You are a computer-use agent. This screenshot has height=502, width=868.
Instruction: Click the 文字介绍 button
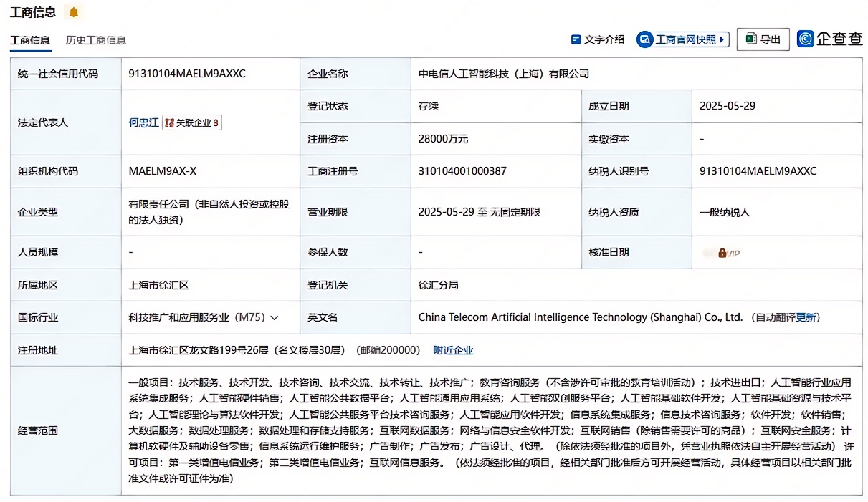point(597,39)
